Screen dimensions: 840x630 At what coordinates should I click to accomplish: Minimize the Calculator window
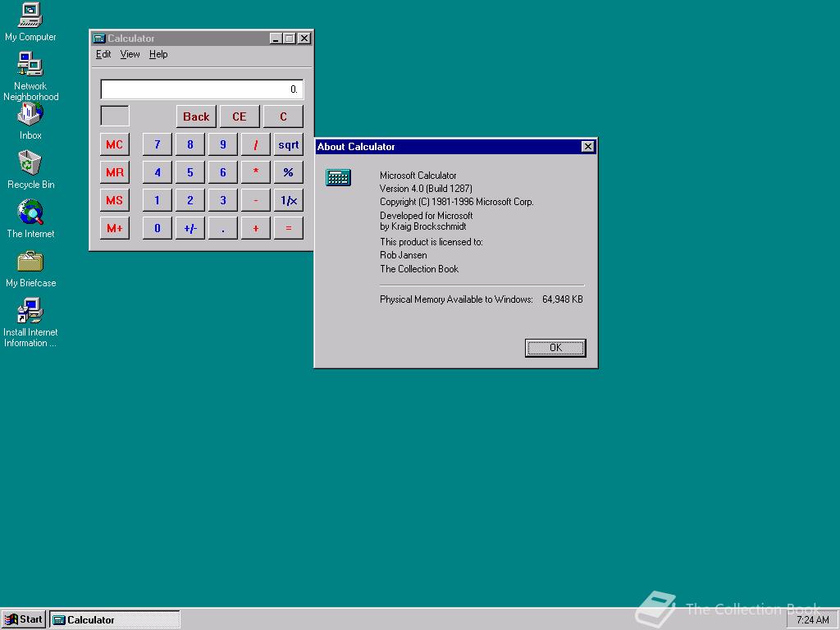point(276,39)
